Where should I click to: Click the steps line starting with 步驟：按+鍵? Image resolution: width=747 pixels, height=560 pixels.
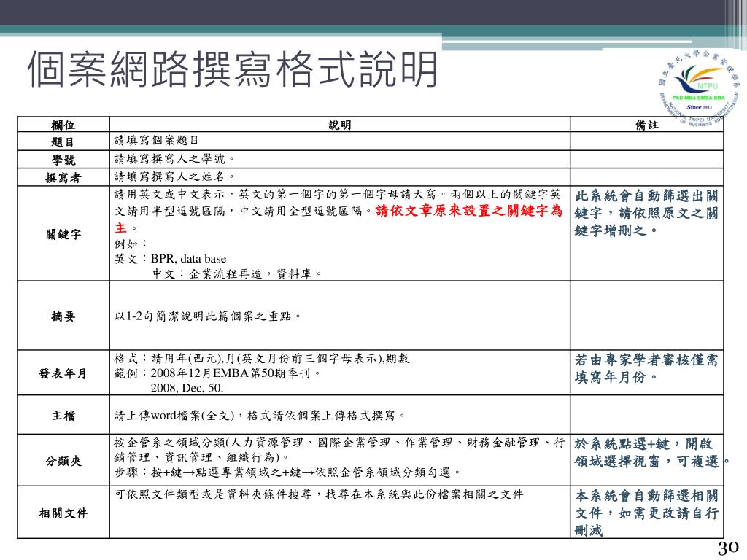tap(287, 472)
